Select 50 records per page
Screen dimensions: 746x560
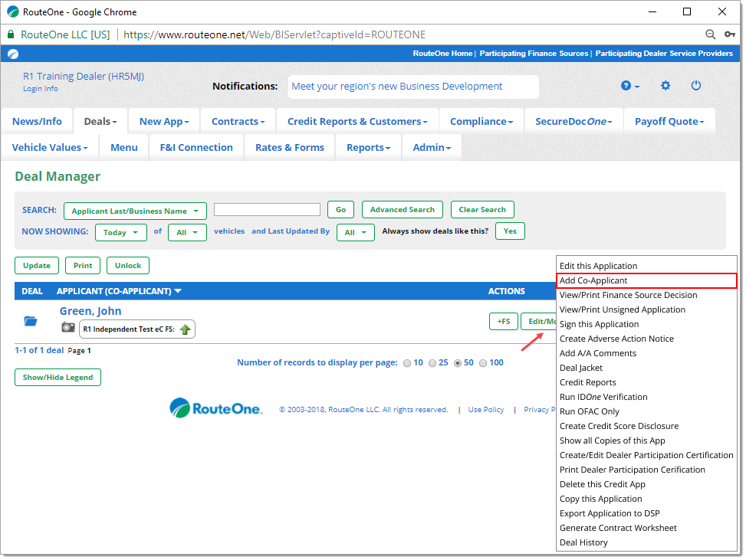[457, 363]
